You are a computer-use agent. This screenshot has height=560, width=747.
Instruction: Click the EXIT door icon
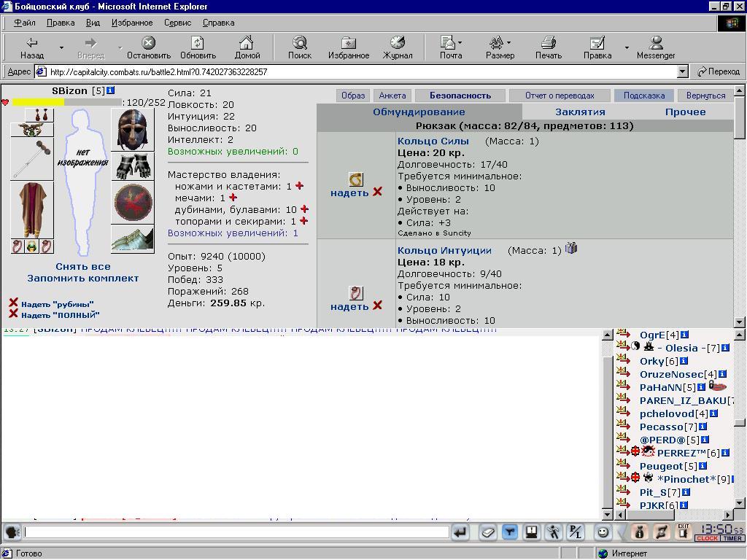click(x=683, y=532)
